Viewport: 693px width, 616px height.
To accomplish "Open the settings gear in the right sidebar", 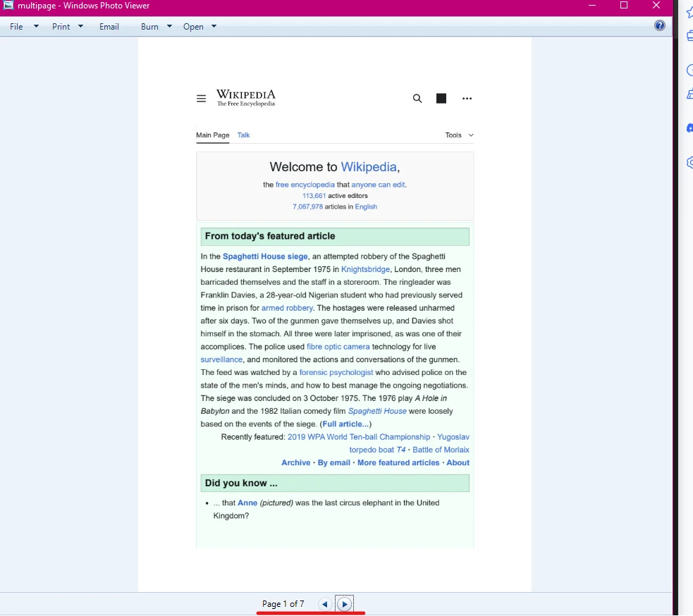I will tap(689, 162).
